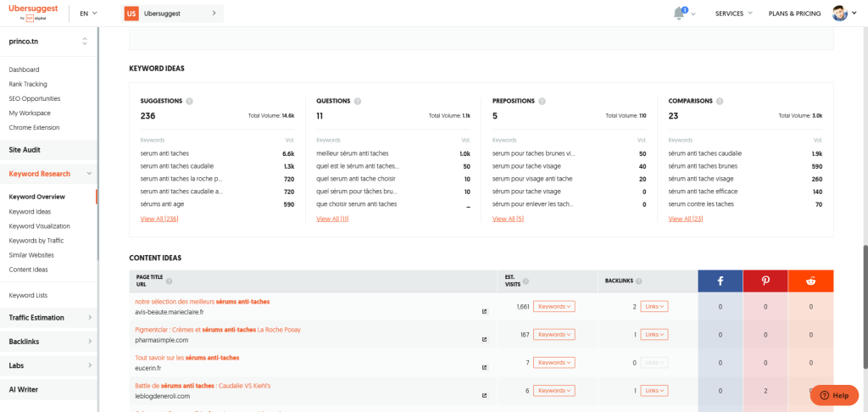868x412 pixels.
Task: Go to Rank Tracking
Action: click(x=28, y=84)
